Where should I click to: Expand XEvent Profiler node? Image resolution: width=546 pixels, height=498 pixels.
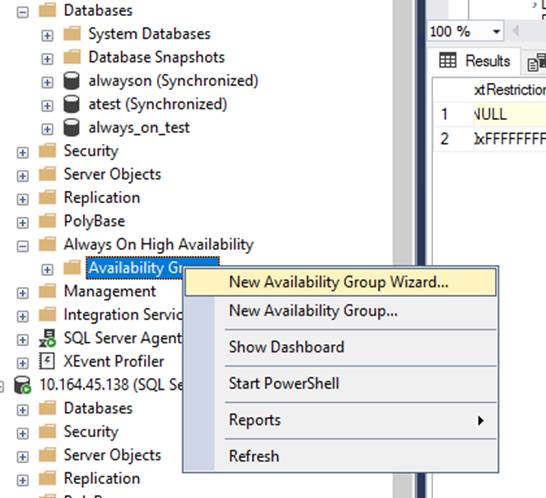click(23, 363)
